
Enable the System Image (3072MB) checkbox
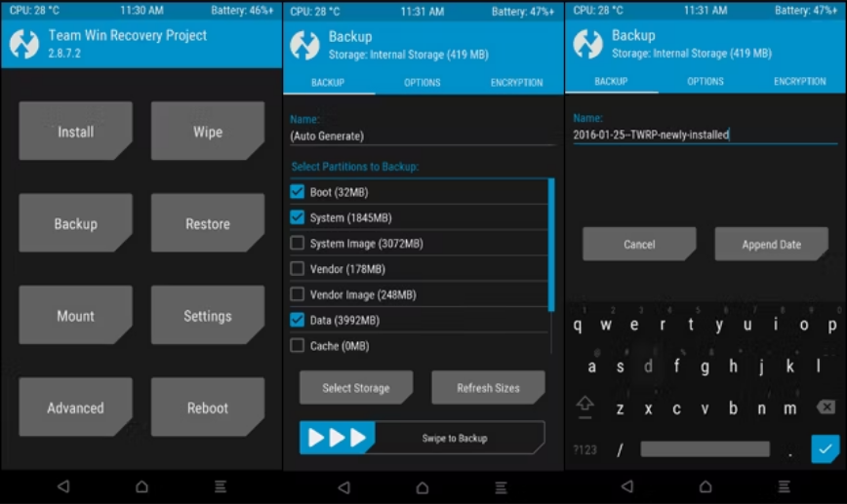(298, 244)
